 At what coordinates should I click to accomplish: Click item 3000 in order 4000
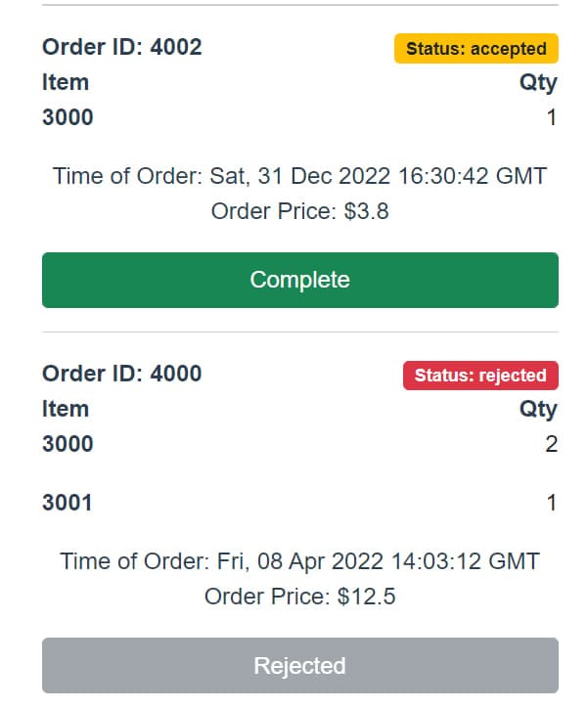[x=68, y=444]
